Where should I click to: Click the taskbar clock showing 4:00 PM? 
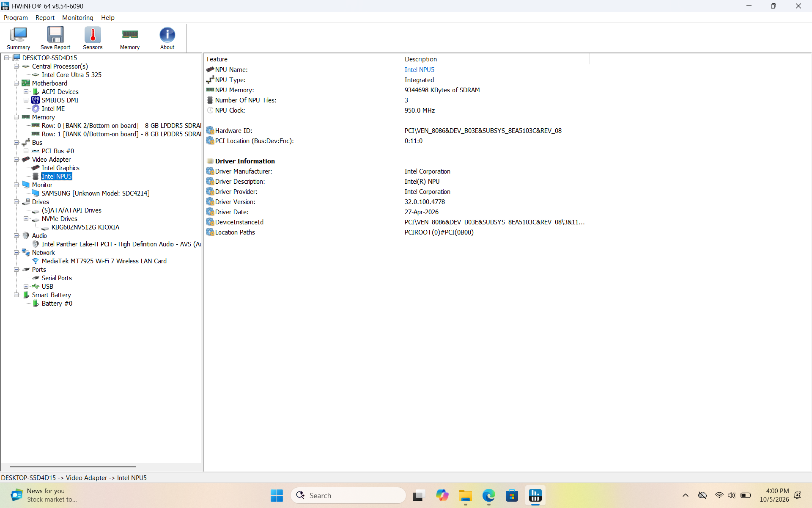pos(774,495)
